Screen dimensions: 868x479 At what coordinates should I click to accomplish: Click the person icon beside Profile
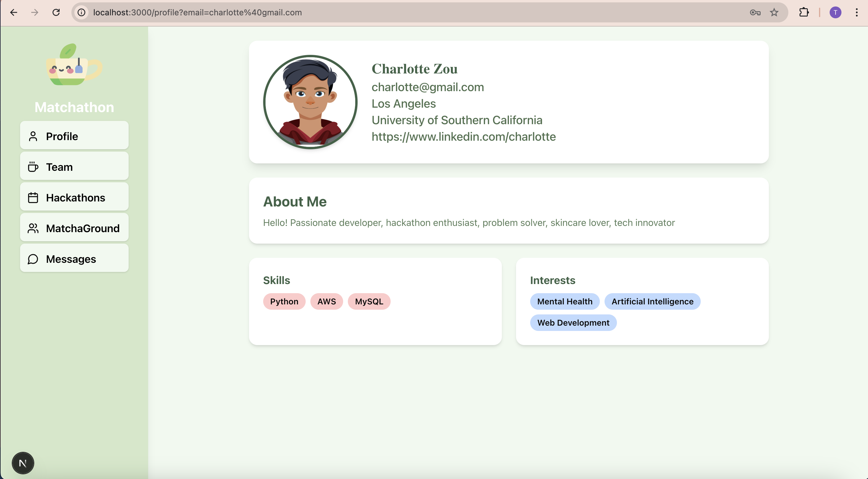(33, 136)
